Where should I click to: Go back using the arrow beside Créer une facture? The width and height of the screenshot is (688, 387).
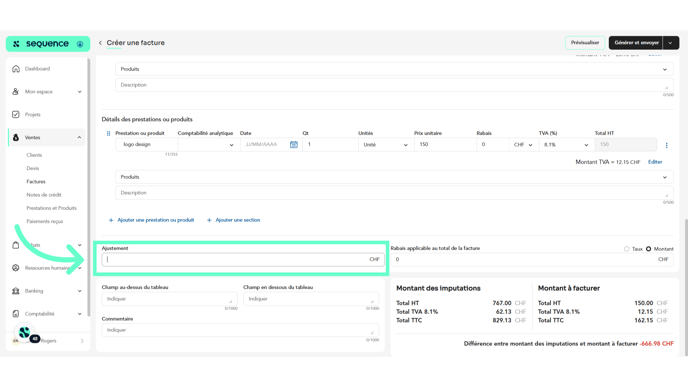[x=100, y=43]
